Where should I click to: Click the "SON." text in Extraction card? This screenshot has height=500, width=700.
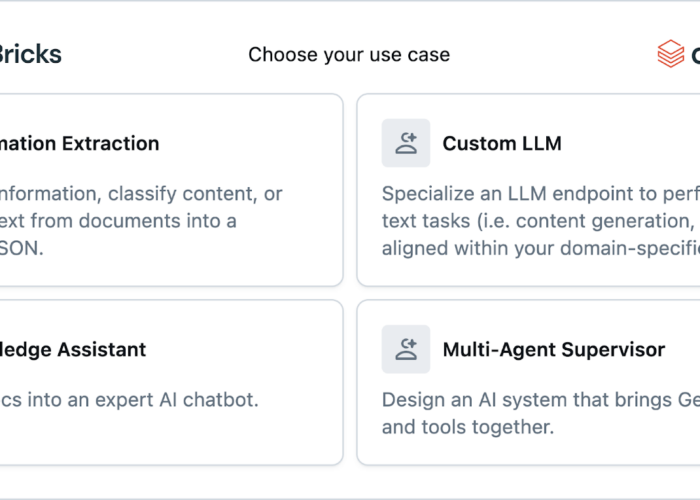click(21, 248)
